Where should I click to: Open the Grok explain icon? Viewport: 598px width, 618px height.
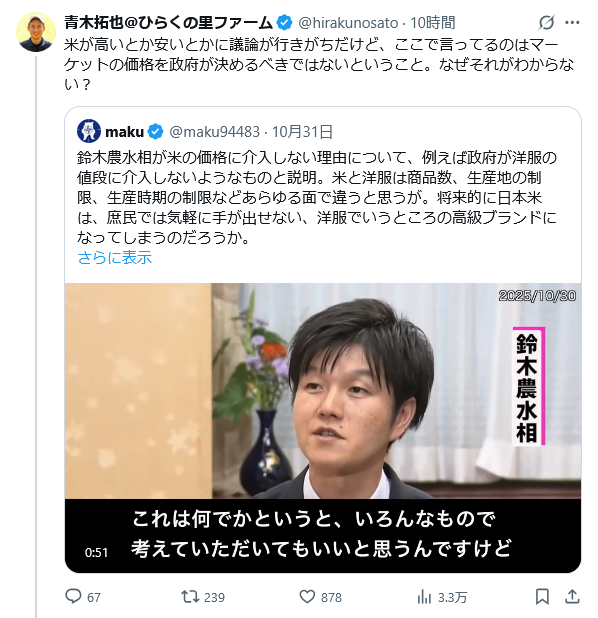click(546, 22)
